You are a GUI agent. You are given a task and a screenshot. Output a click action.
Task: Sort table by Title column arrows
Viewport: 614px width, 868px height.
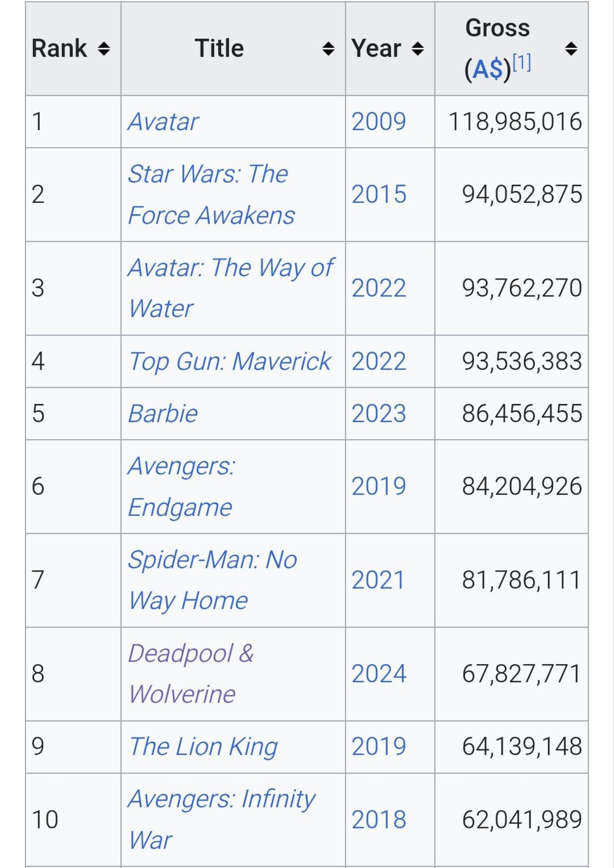coord(328,49)
